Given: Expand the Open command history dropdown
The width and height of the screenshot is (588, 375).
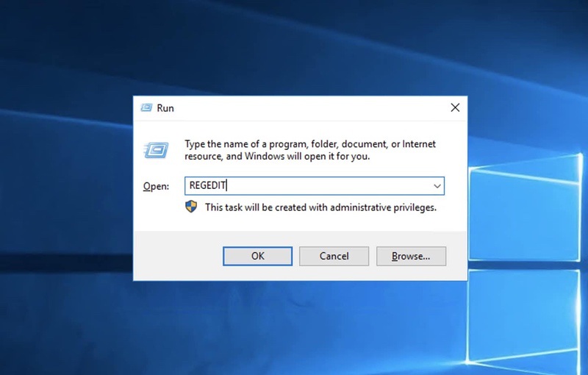Looking at the screenshot, I should click(x=437, y=186).
